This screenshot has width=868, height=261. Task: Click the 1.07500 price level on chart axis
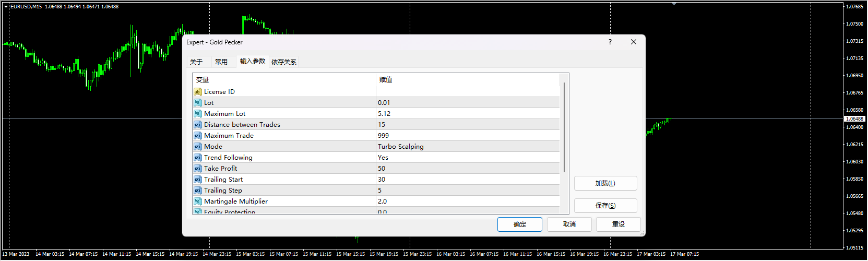click(854, 24)
